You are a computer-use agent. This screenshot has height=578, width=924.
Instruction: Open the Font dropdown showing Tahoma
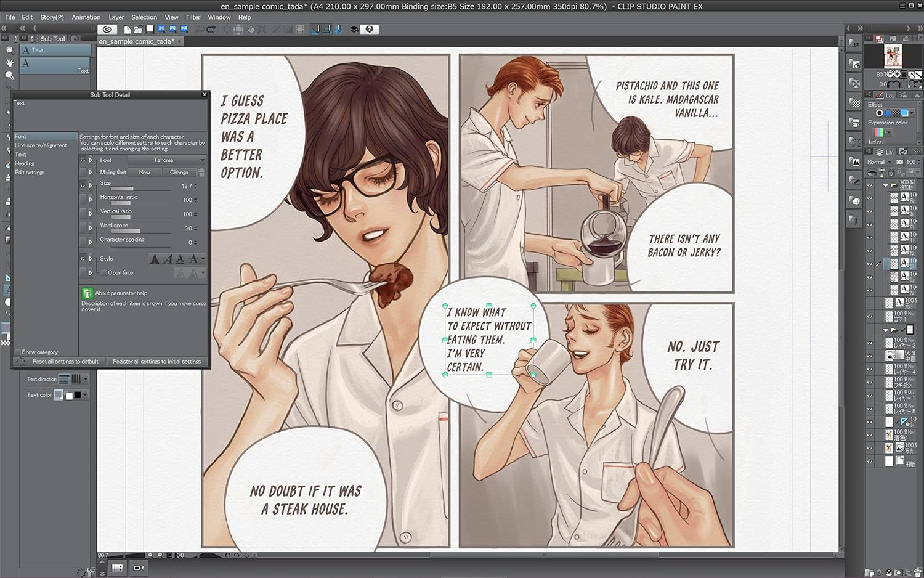tap(165, 160)
